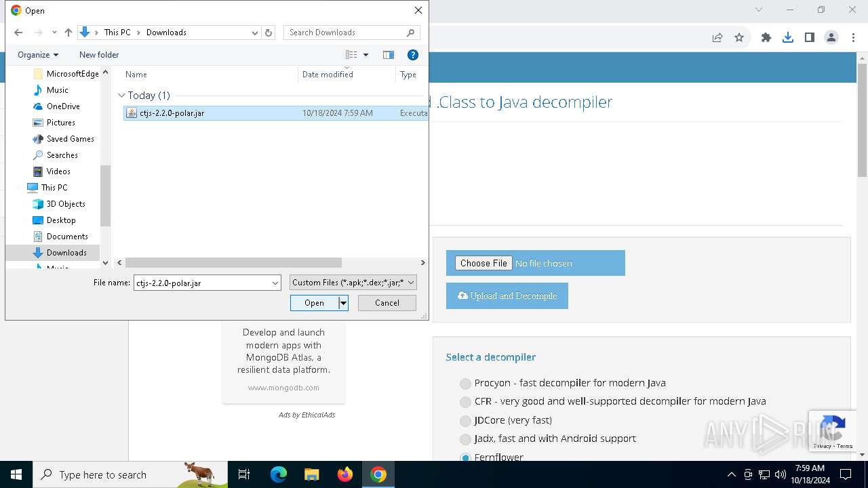Open dialog Help icon
The image size is (868, 488).
coord(412,55)
